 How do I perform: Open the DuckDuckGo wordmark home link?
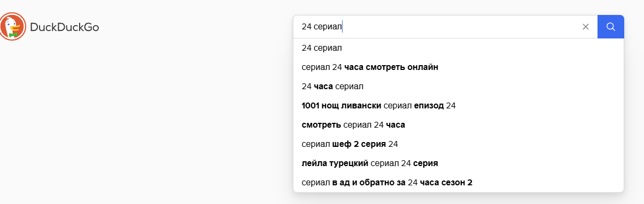[x=64, y=27]
